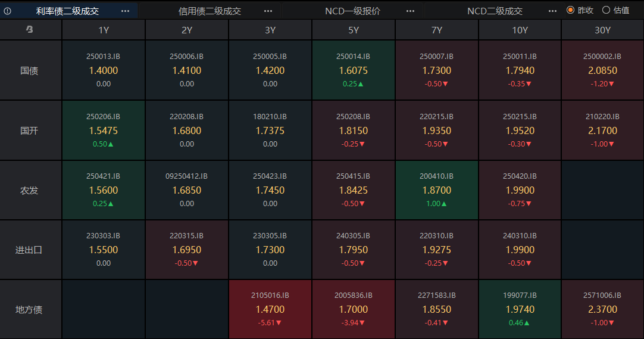The width and height of the screenshot is (644, 339).
Task: Switch to 信用债二级成交 tab
Action: tap(210, 11)
